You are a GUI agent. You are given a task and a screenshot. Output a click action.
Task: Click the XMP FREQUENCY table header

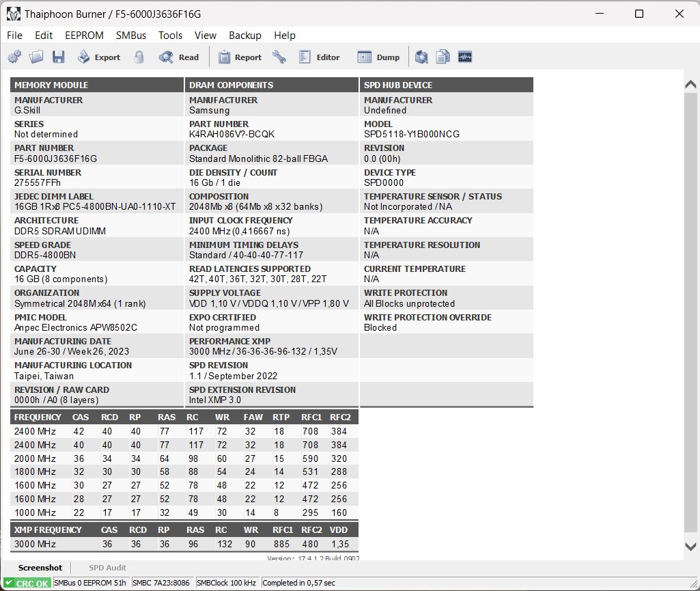pyautogui.click(x=184, y=530)
